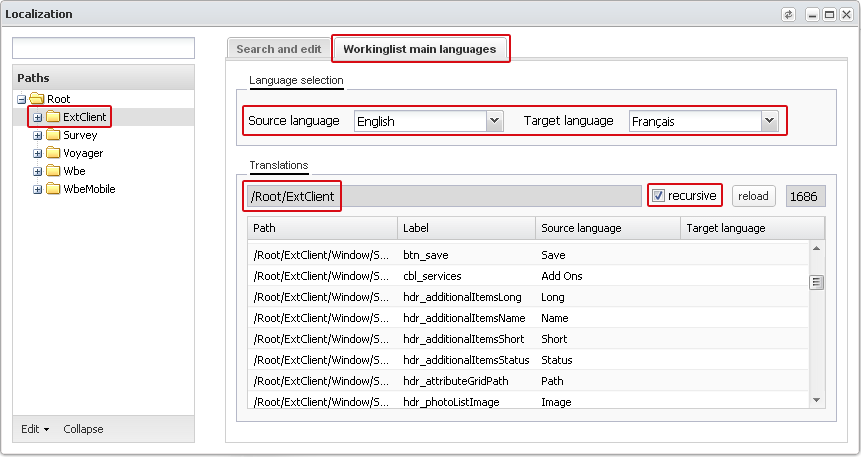Select the hdr_attributeGridPath label cell

(456, 381)
